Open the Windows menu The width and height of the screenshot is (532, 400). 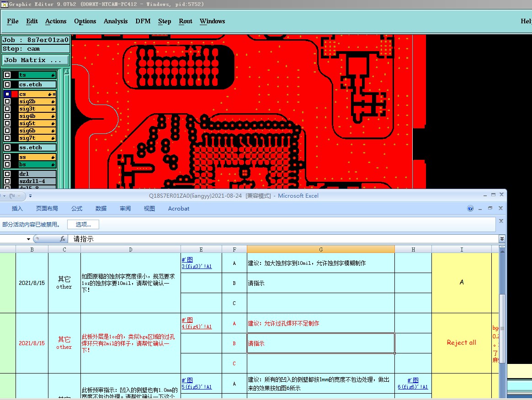pyautogui.click(x=213, y=21)
